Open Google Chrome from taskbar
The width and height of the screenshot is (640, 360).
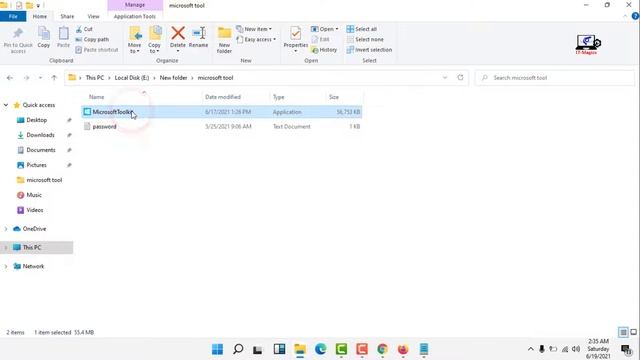click(x=382, y=349)
